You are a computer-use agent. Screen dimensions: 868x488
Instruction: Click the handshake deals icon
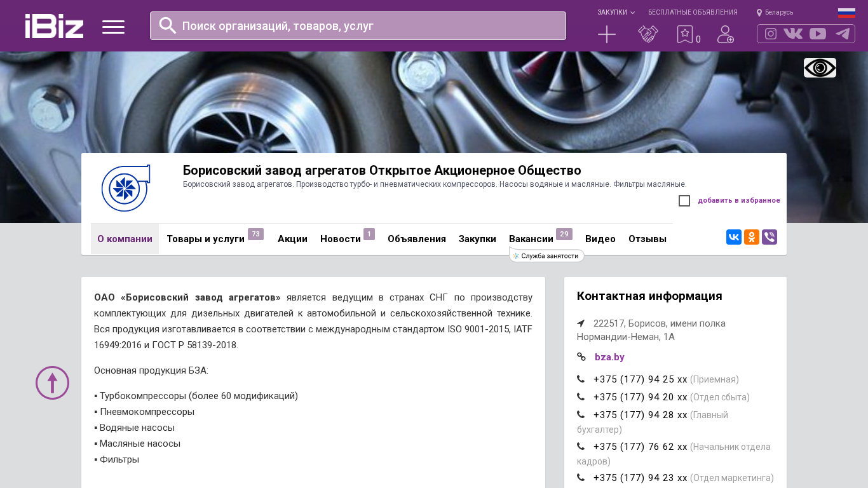click(648, 34)
